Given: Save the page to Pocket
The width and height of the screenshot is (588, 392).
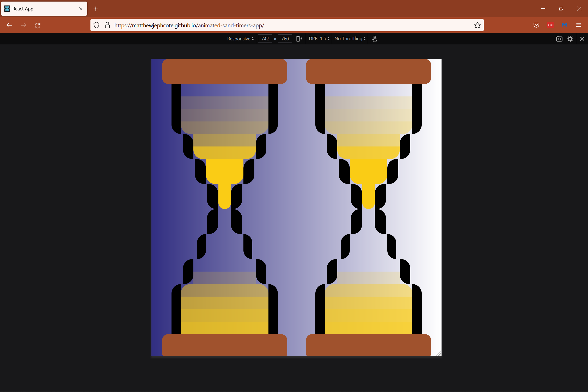Looking at the screenshot, I should pyautogui.click(x=536, y=25).
